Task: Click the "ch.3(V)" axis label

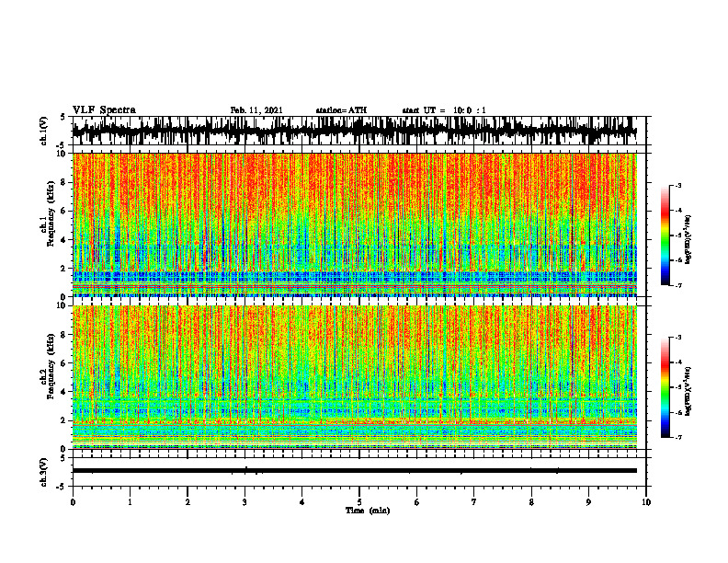Action: (x=44, y=472)
